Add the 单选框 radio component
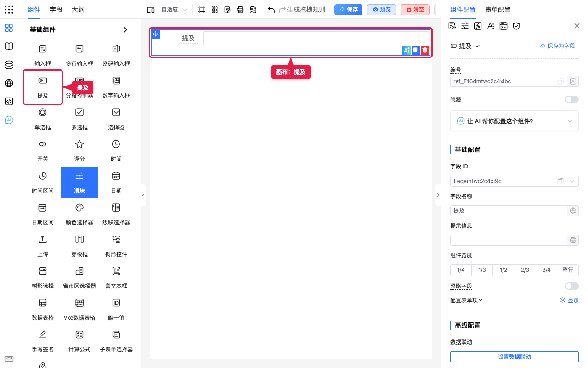This screenshot has height=368, width=588. pyautogui.click(x=43, y=119)
